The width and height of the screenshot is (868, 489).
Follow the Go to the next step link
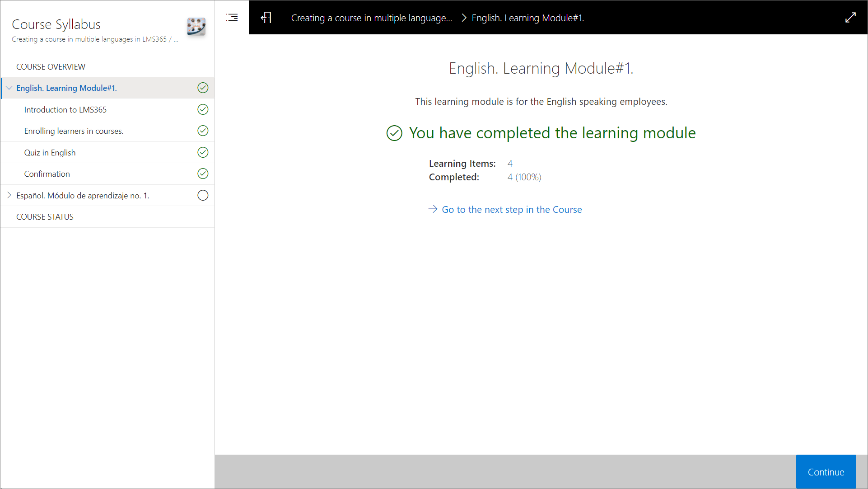(511, 210)
